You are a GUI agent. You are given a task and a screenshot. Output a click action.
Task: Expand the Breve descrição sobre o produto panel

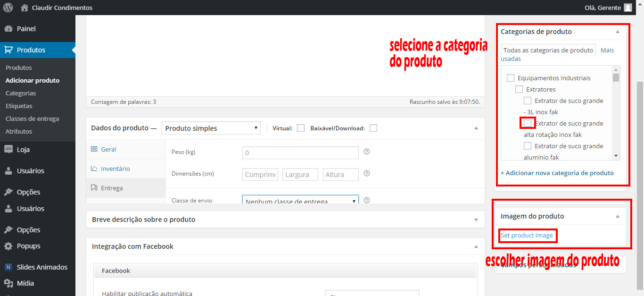pyautogui.click(x=476, y=220)
